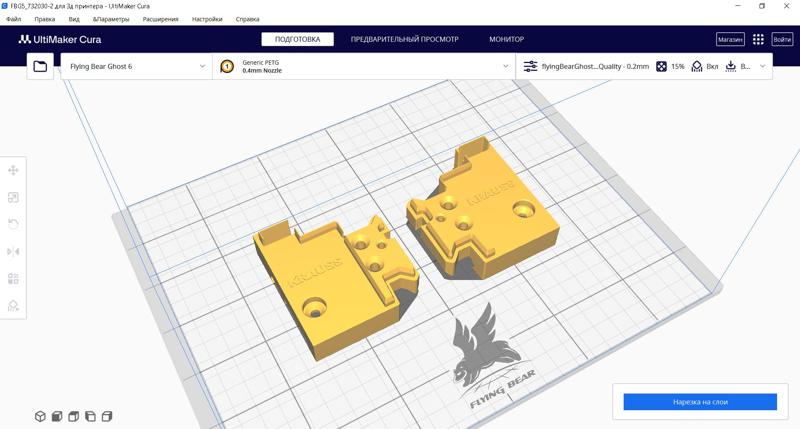This screenshot has width=800, height=429.
Task: Switch to top view cube icon
Action: pyautogui.click(x=73, y=416)
